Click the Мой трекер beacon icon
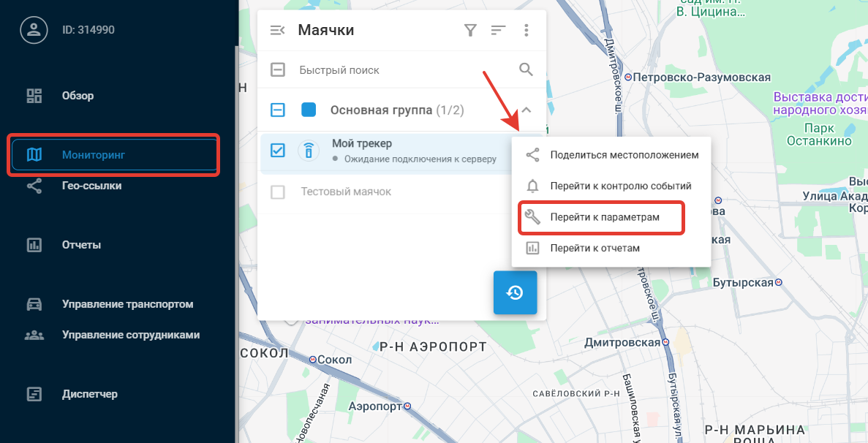This screenshot has width=868, height=443. point(309,151)
